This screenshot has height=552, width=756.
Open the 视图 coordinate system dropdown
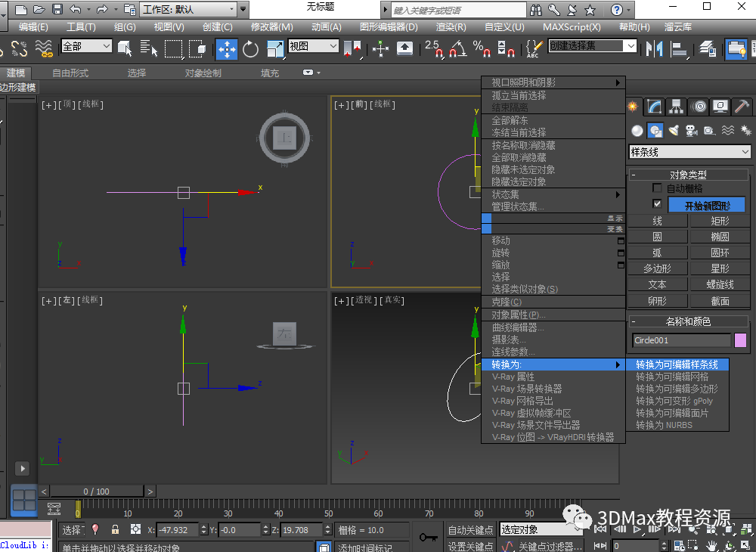[313, 46]
